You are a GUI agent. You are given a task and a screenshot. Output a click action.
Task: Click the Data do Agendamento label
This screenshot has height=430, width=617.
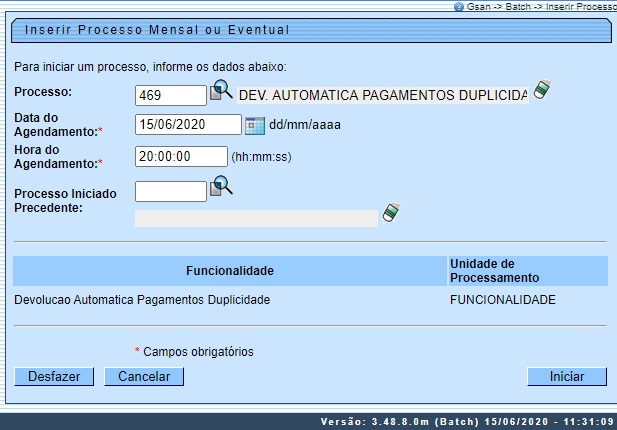point(58,124)
